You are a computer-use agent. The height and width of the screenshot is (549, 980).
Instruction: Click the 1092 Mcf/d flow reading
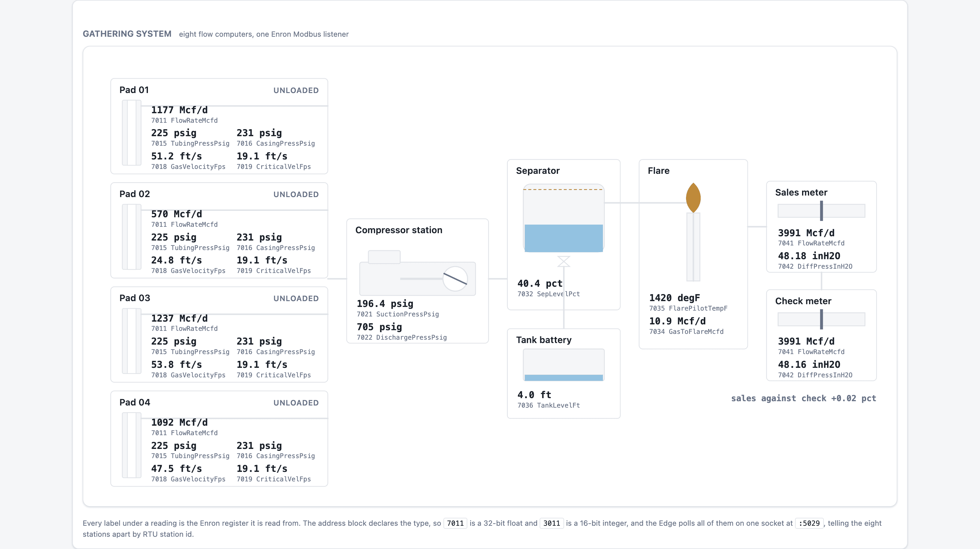(179, 422)
